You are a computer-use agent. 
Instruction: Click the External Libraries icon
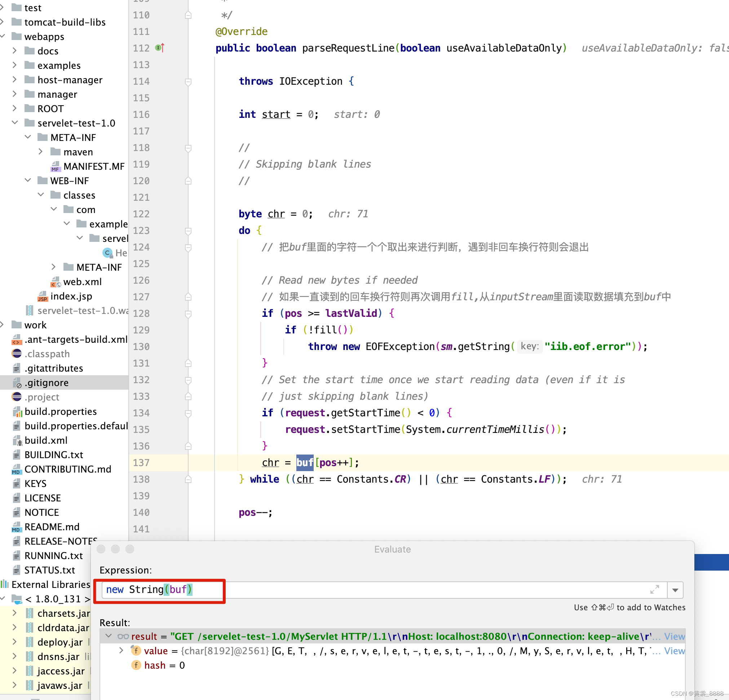pyautogui.click(x=5, y=584)
